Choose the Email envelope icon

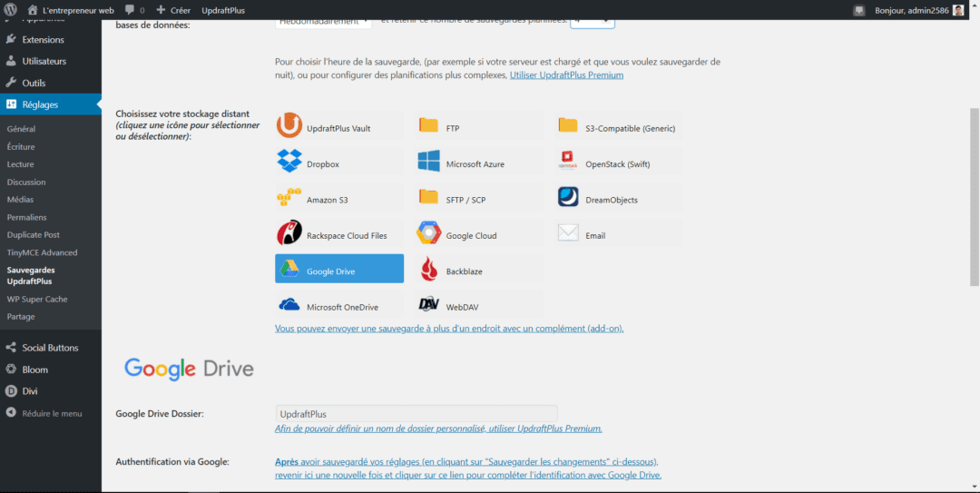[x=568, y=232]
